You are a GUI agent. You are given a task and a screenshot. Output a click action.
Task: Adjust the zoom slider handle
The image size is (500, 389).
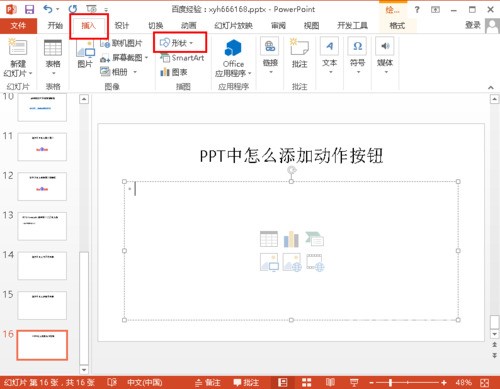[390, 383]
